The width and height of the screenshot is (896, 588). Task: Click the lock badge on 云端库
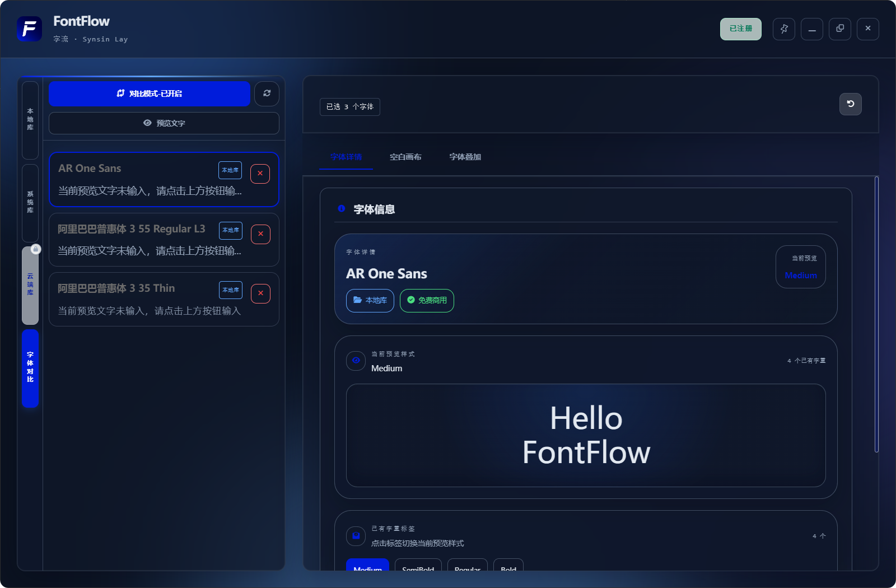[36, 249]
